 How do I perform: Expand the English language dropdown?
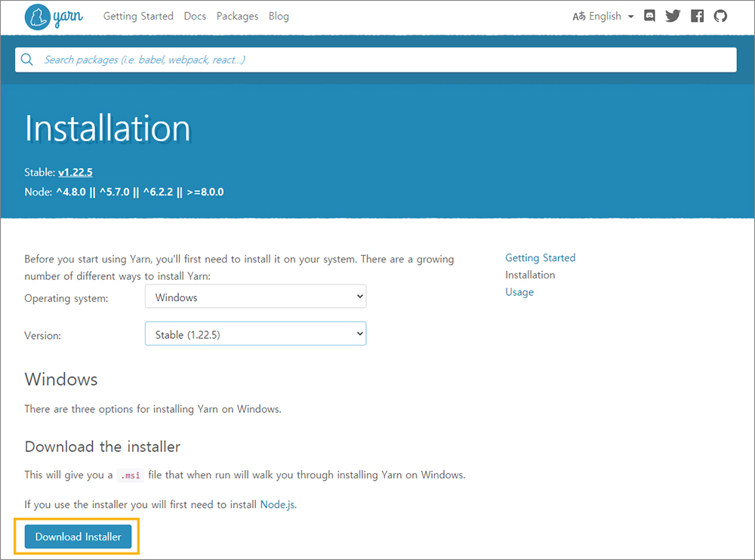pos(611,17)
